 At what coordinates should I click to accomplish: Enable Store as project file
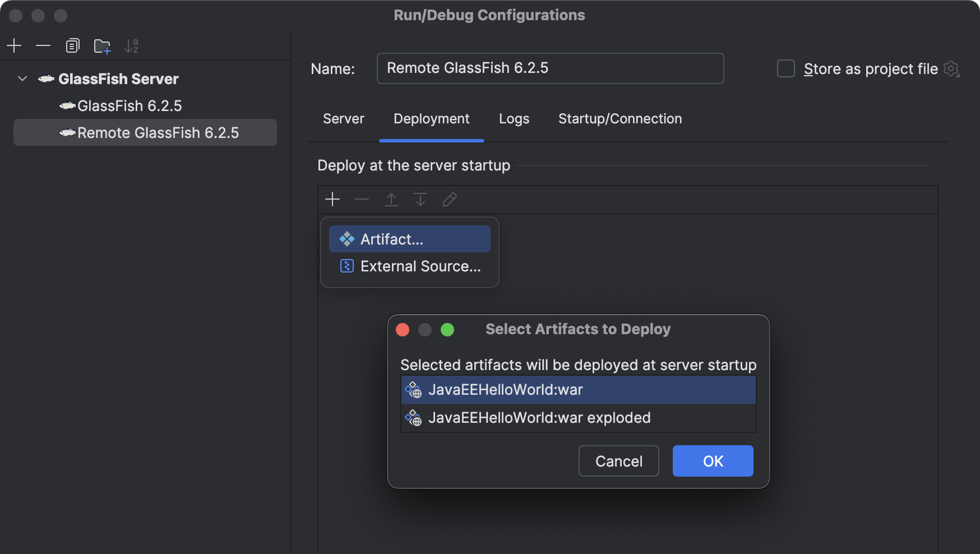click(x=785, y=68)
